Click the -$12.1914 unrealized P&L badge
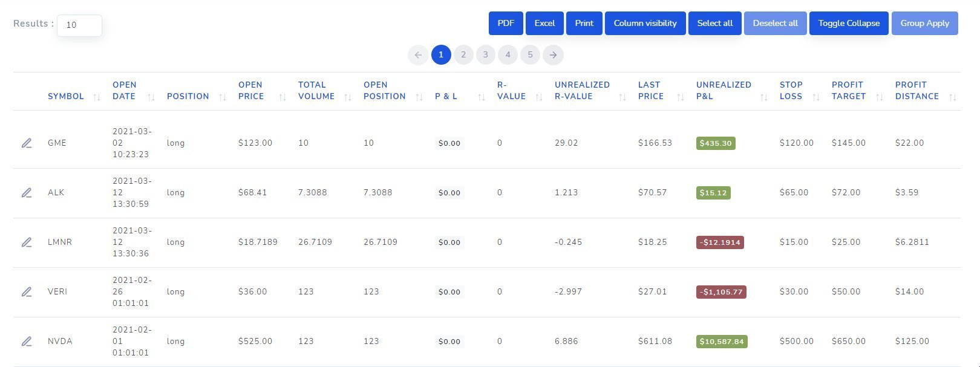The width and height of the screenshot is (980, 367). (720, 242)
